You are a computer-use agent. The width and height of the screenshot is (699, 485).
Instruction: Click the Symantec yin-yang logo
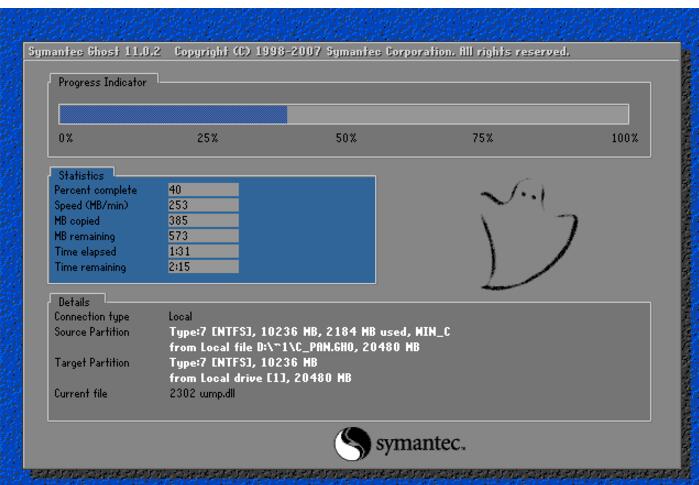tap(353, 444)
